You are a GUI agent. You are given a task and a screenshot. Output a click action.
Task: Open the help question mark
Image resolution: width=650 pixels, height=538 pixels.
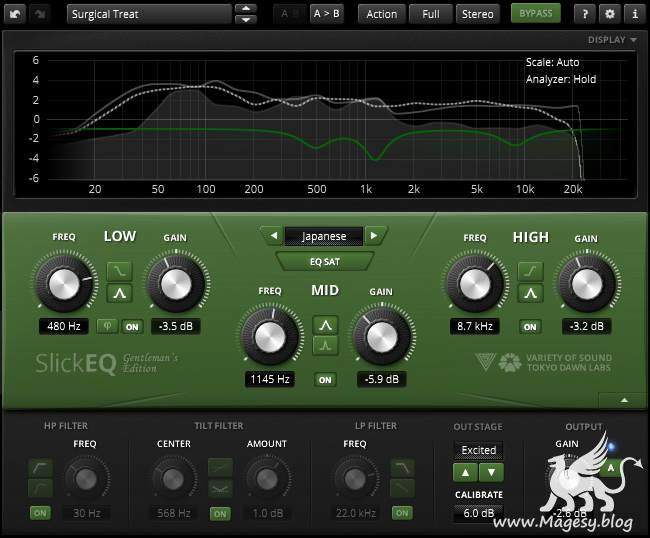[585, 14]
